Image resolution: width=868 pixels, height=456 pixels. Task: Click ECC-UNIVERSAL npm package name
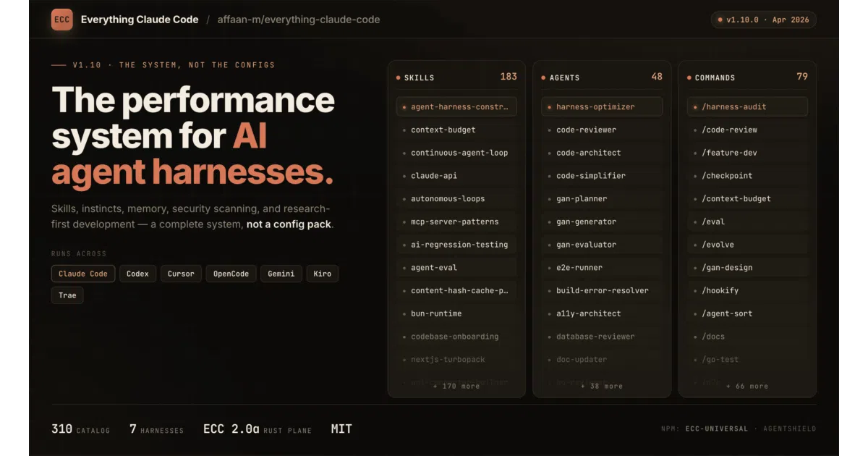coord(717,429)
